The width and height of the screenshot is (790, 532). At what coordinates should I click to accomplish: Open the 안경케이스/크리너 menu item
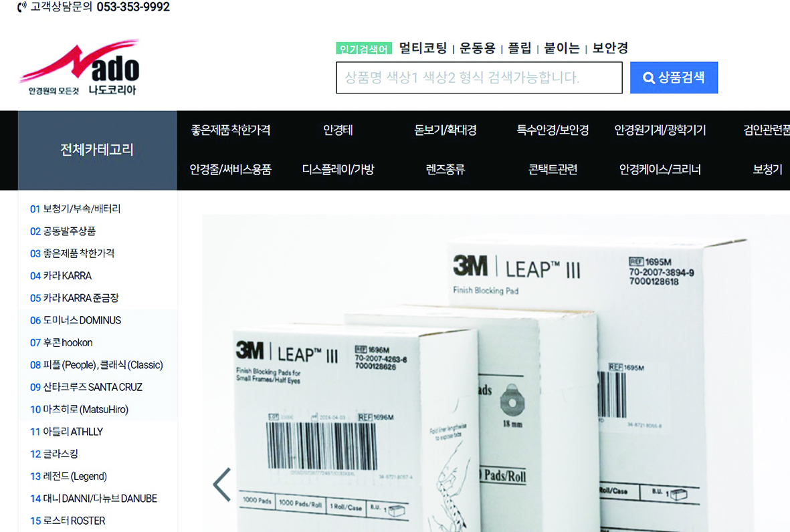[660, 170]
